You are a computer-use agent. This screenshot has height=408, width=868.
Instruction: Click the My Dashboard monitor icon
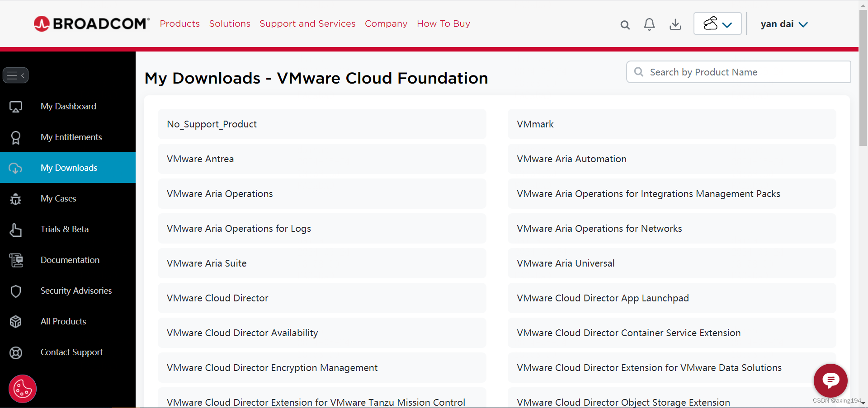16,107
